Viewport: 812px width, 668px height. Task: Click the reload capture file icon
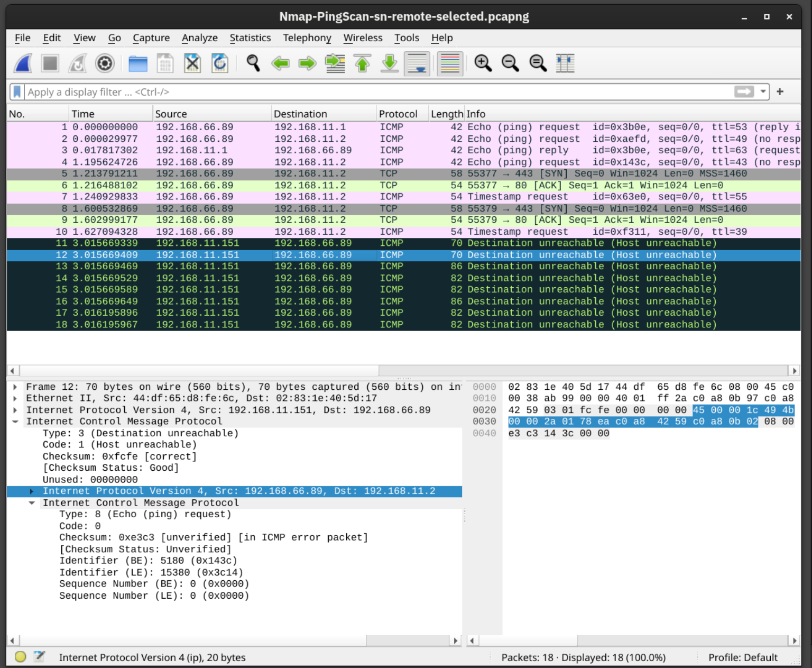click(219, 63)
